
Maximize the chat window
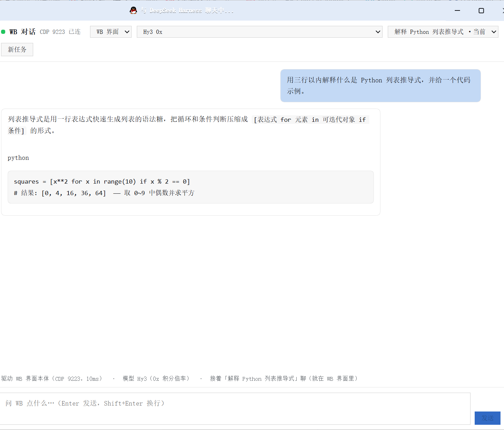[x=481, y=10]
